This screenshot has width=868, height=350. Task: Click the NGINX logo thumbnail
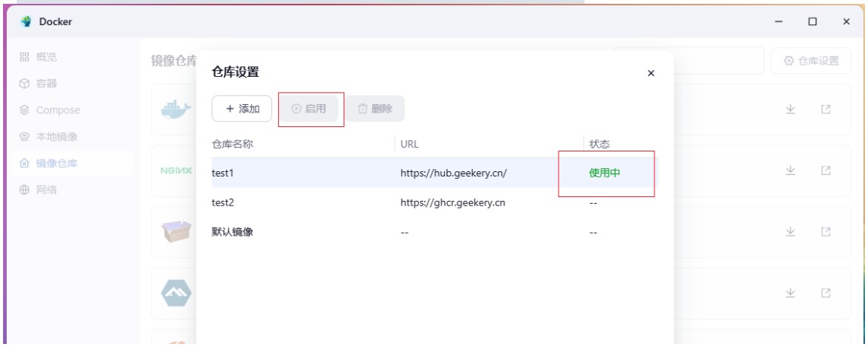(176, 170)
